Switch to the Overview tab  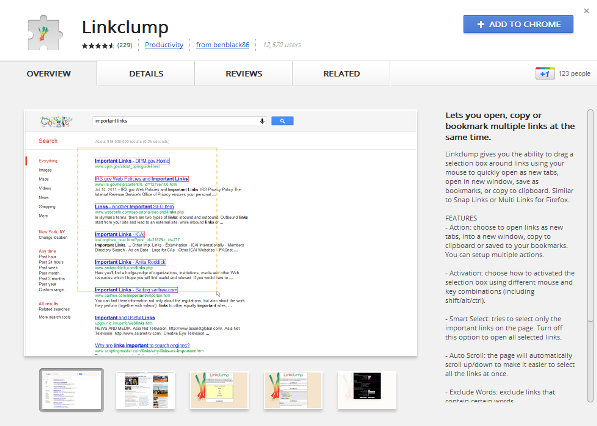(48, 73)
